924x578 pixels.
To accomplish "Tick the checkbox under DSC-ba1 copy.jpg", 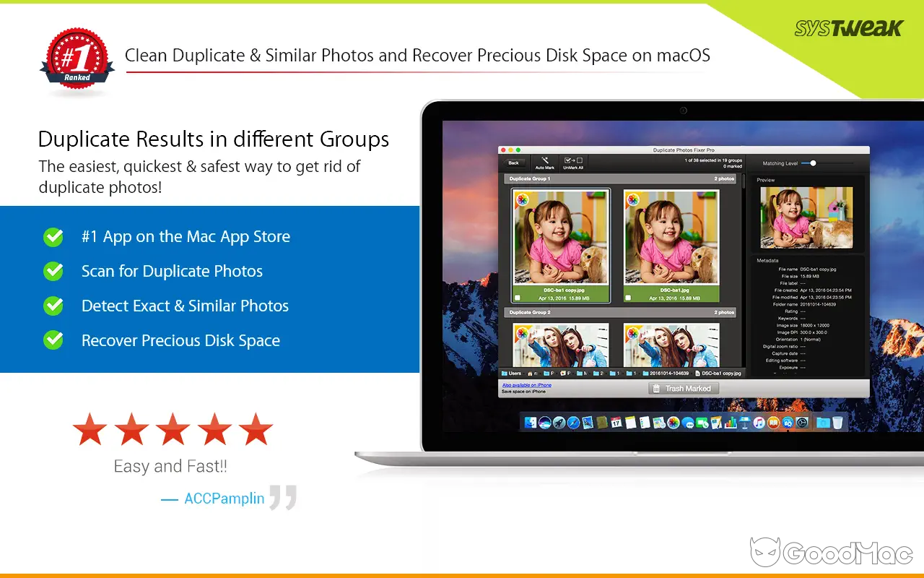I will coord(517,296).
